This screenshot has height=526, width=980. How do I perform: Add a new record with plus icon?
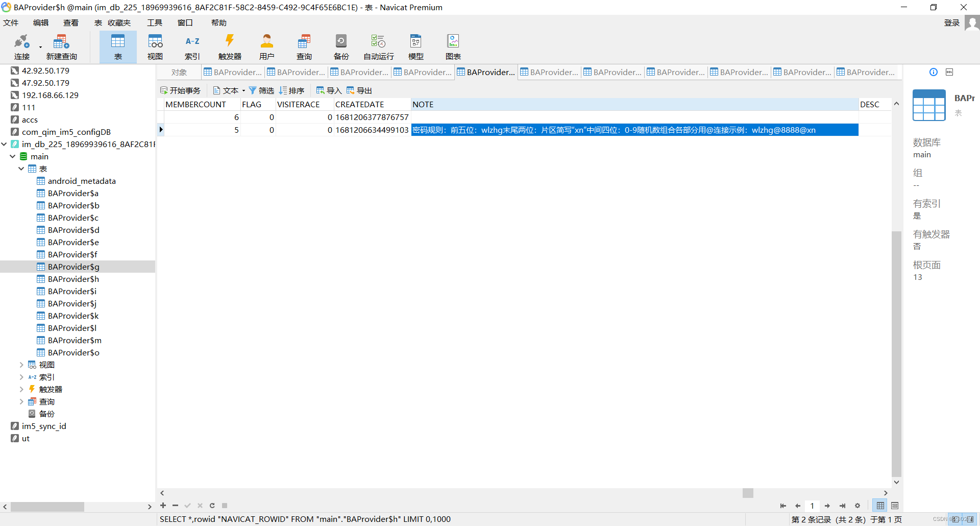tap(163, 506)
